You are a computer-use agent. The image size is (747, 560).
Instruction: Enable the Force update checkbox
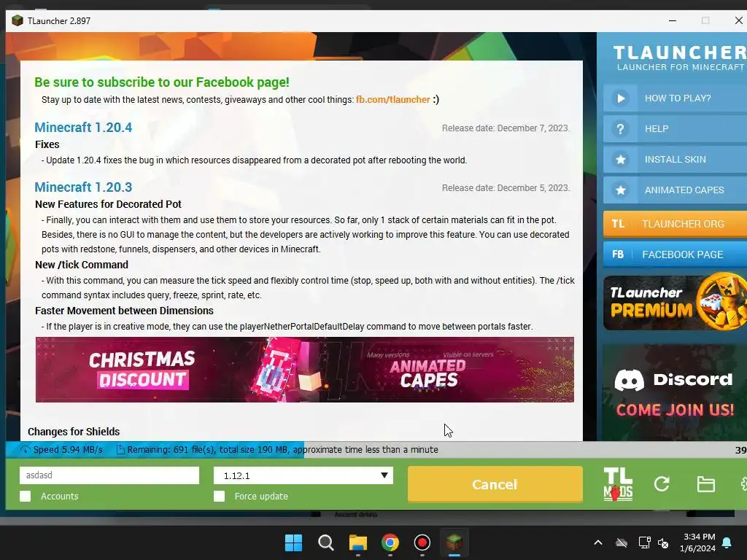pos(219,496)
